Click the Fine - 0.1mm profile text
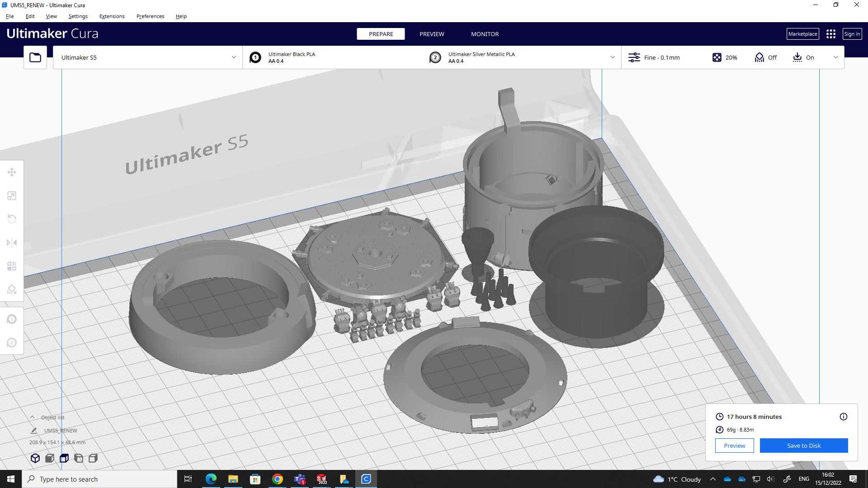 (662, 57)
